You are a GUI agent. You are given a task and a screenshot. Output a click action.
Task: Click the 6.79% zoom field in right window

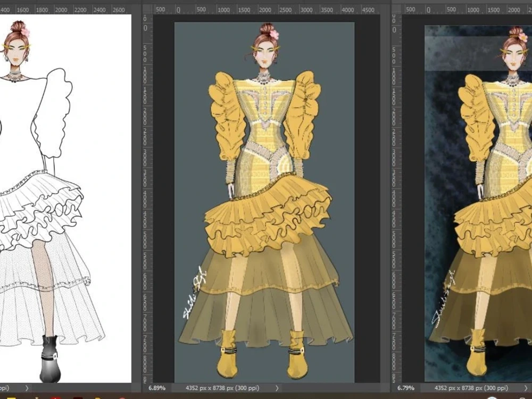click(x=406, y=388)
